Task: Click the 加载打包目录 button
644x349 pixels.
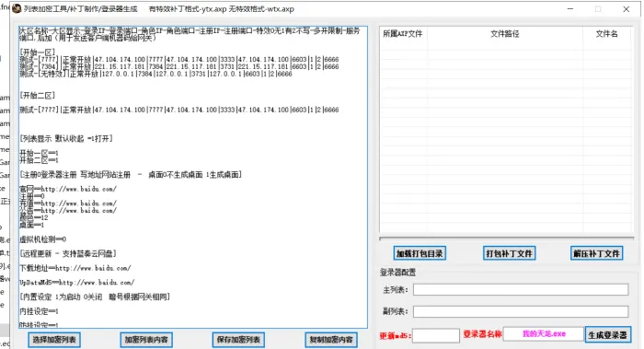Action: (x=420, y=253)
